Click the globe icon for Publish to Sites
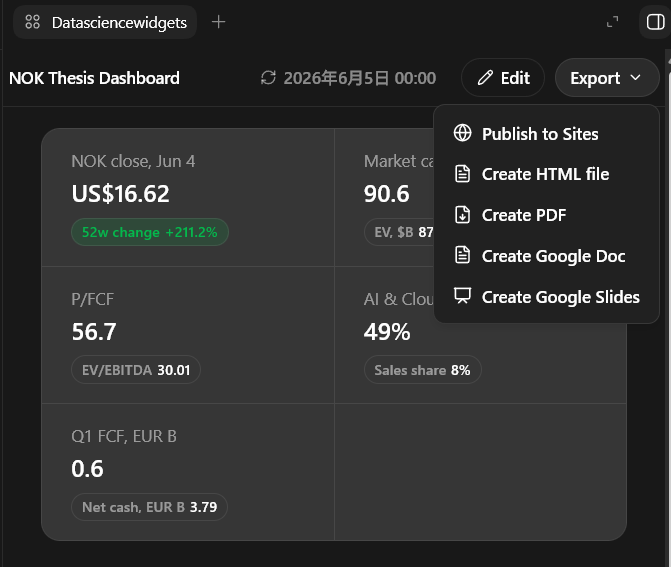Screen dimensions: 671x567 point(463,133)
